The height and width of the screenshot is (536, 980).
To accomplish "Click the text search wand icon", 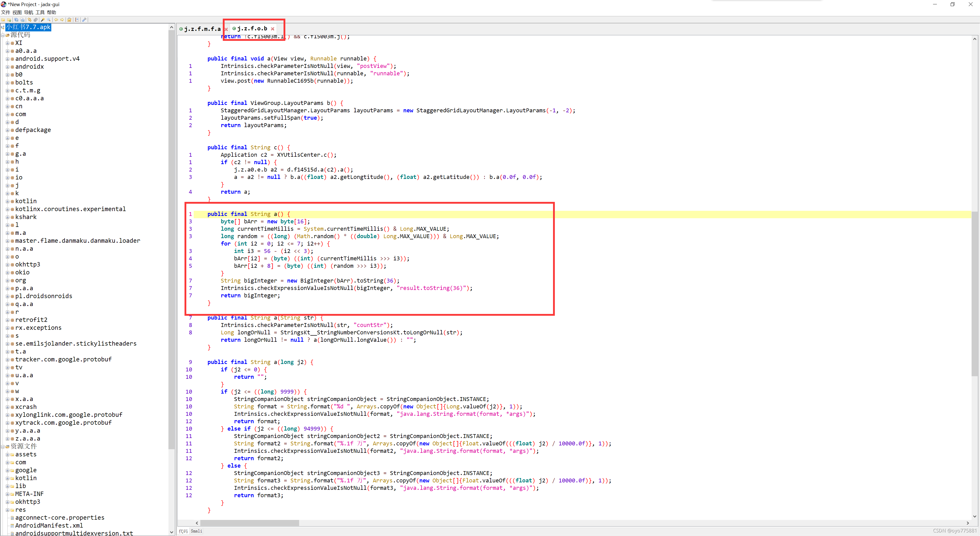I will pos(43,20).
